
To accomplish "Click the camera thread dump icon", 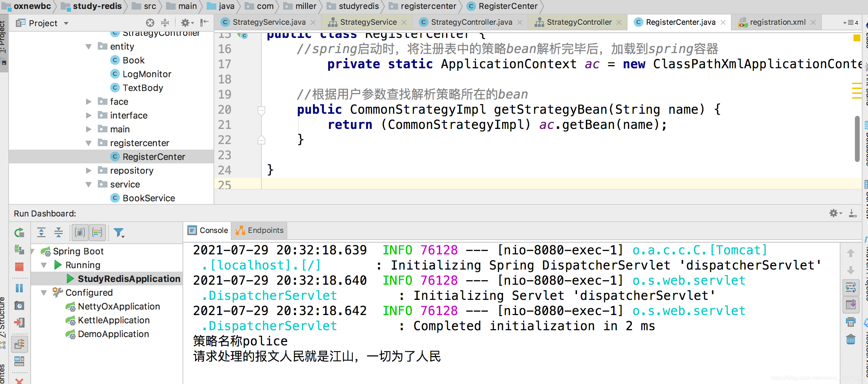I will point(19,305).
